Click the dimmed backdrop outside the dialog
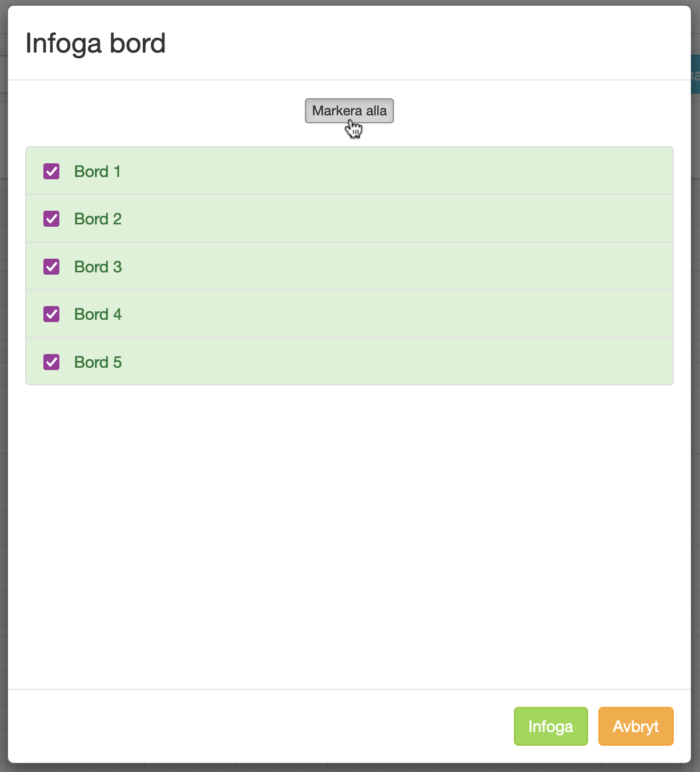Image resolution: width=700 pixels, height=772 pixels. tap(3, 400)
